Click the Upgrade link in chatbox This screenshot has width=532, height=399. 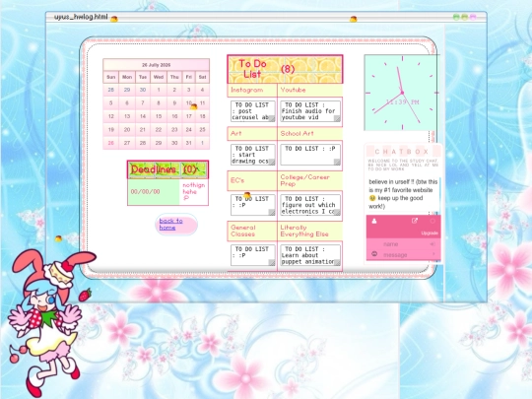[x=430, y=233]
